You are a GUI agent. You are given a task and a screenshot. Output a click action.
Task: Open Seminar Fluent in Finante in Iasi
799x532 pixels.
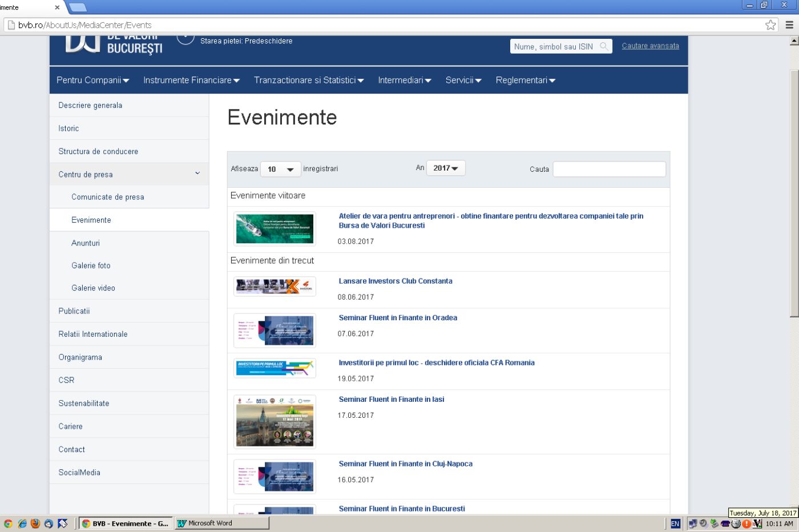pos(392,399)
